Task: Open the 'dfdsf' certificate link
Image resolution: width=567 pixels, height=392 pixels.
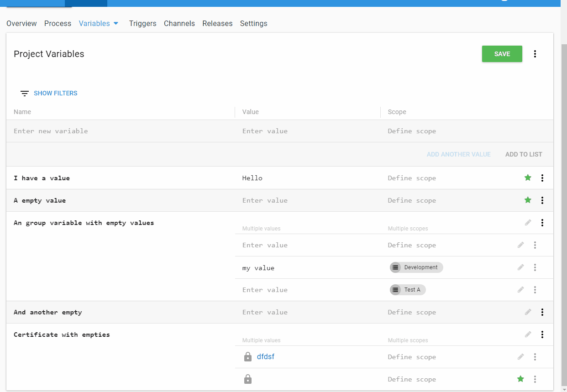Action: 266,357
